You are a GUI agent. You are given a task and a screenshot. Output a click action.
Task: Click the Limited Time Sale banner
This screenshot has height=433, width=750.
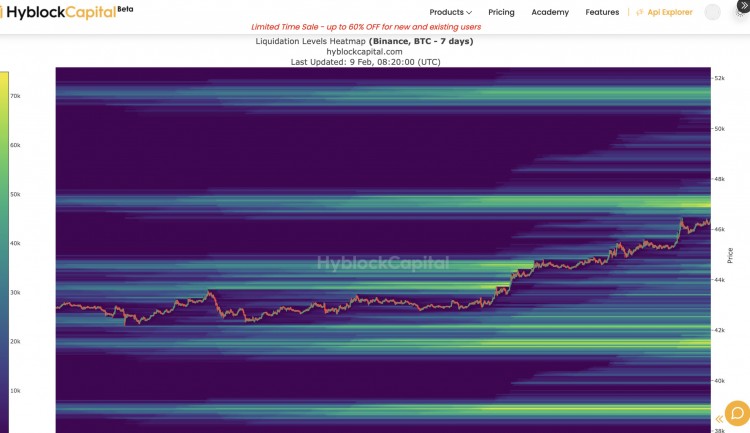point(366,27)
